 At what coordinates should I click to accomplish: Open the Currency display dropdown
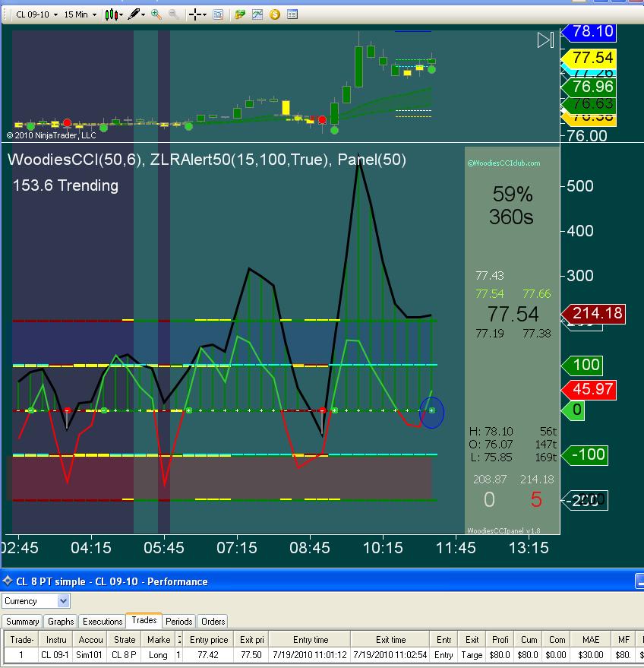36,601
